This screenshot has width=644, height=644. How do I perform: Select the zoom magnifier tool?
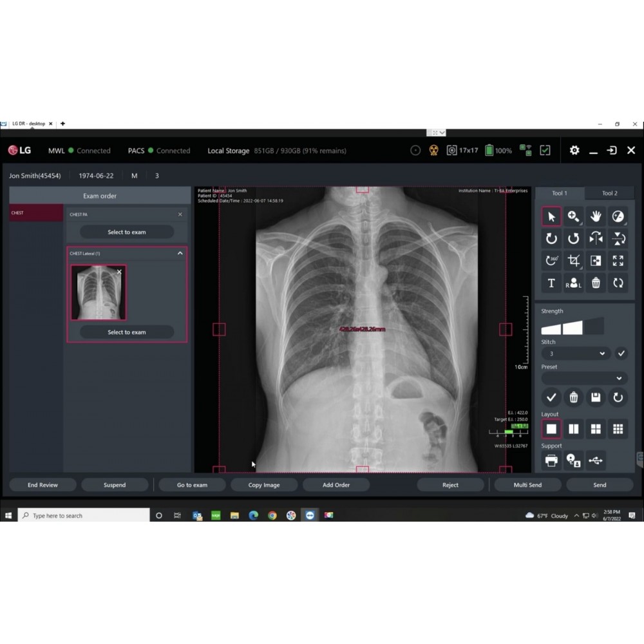point(573,216)
